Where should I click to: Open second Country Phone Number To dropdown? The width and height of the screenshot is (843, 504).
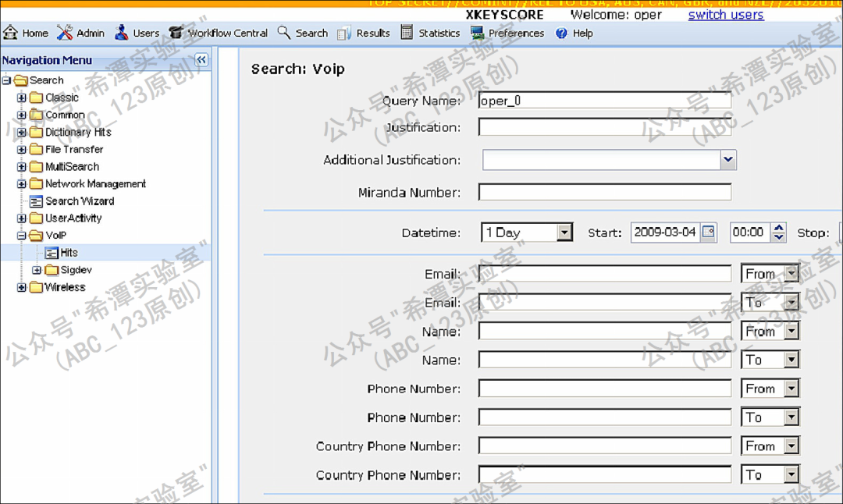pyautogui.click(x=791, y=474)
